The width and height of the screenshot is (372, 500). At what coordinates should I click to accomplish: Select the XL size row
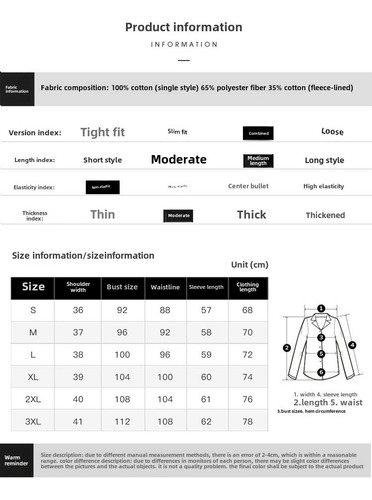[139, 377]
